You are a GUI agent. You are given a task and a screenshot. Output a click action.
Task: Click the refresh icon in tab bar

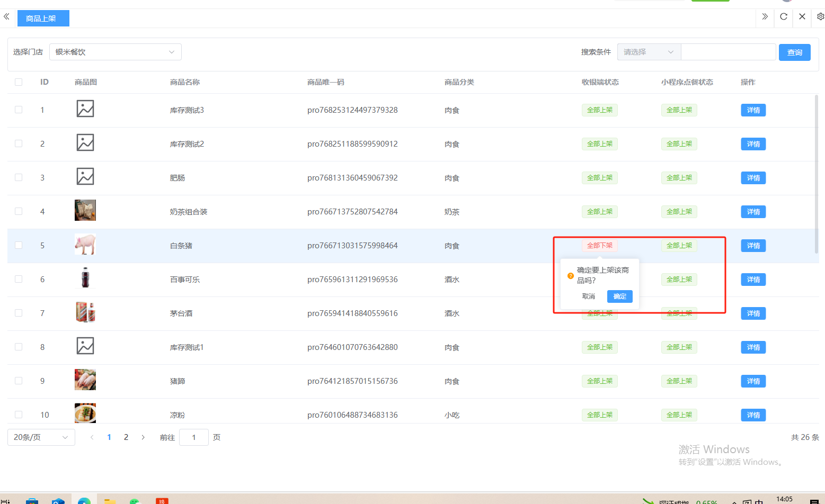(x=784, y=17)
